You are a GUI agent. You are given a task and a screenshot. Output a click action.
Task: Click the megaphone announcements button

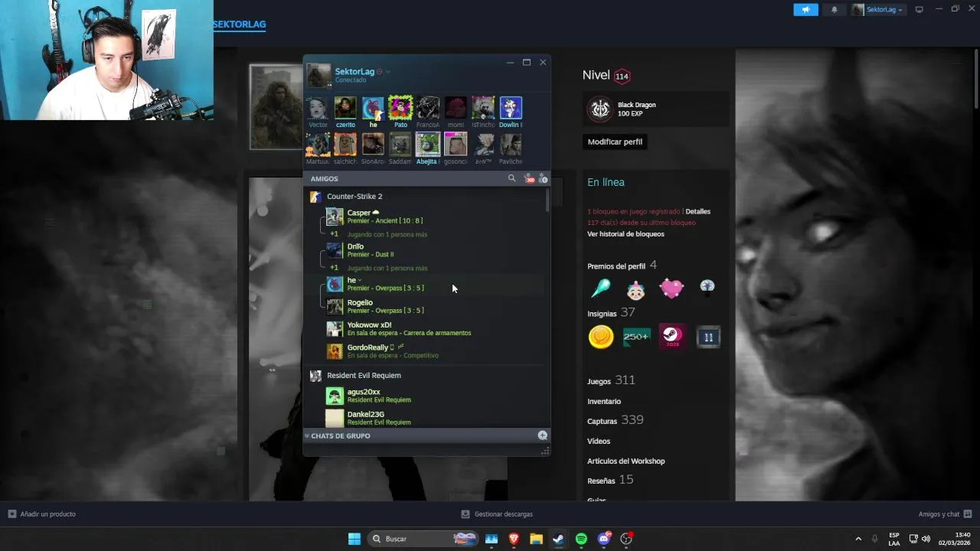pos(805,9)
